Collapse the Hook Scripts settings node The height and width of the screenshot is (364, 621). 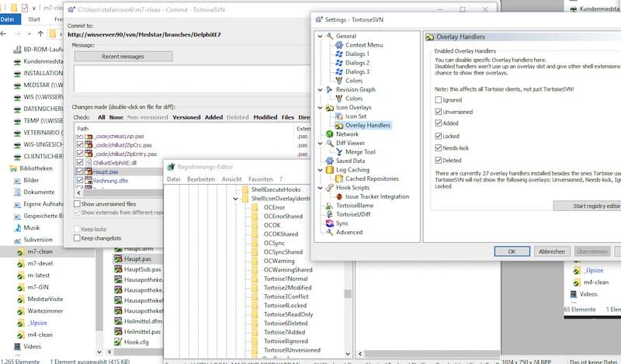(320, 187)
